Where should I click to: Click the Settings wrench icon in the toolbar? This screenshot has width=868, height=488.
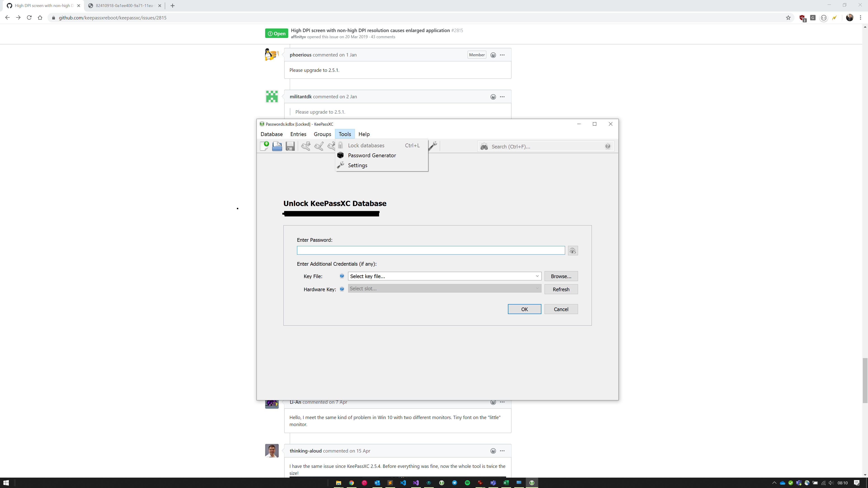click(433, 146)
